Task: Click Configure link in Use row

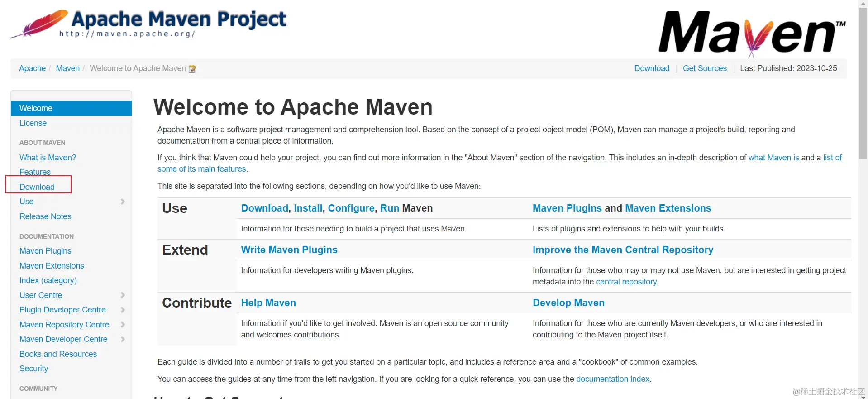Action: click(x=351, y=208)
